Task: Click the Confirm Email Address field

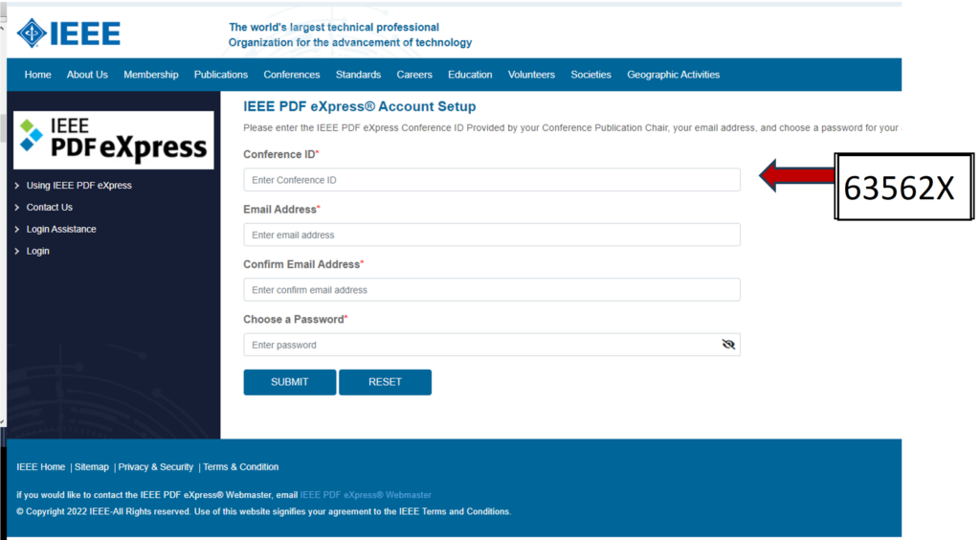Action: 492,290
